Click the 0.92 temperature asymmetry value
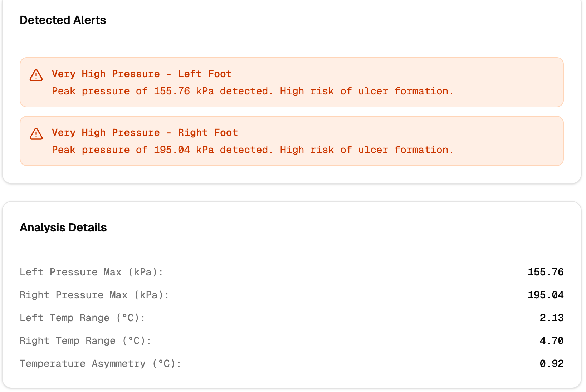Image resolution: width=586 pixels, height=392 pixels. click(x=551, y=364)
